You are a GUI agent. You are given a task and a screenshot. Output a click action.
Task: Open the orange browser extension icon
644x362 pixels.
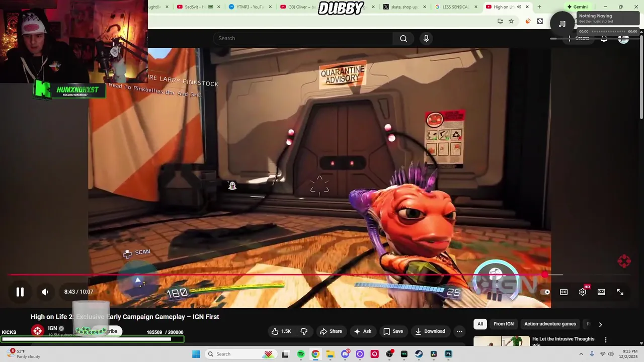(528, 21)
